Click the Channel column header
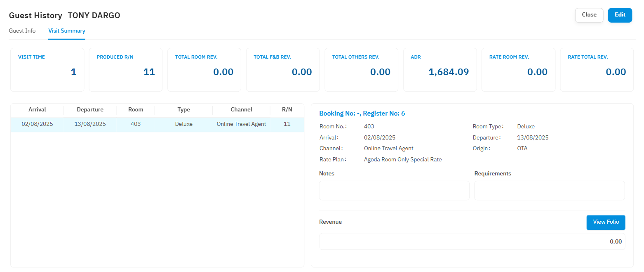This screenshot has width=644, height=272. pyautogui.click(x=241, y=110)
